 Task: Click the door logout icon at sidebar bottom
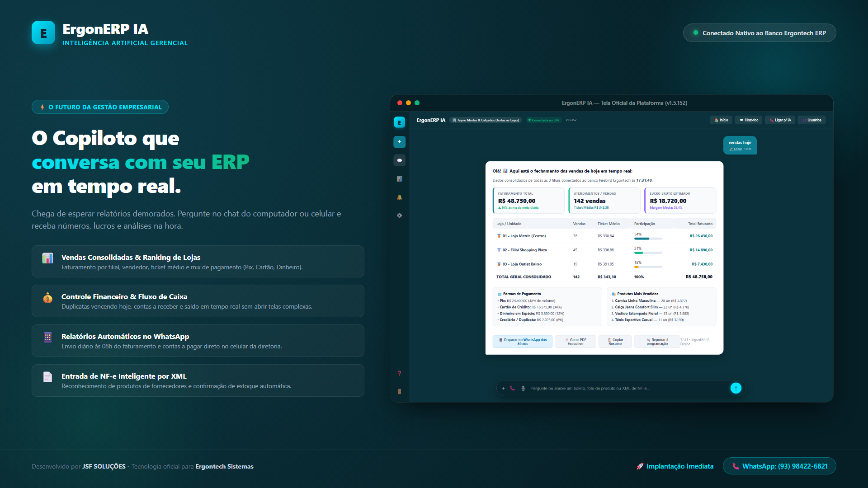[x=399, y=391]
